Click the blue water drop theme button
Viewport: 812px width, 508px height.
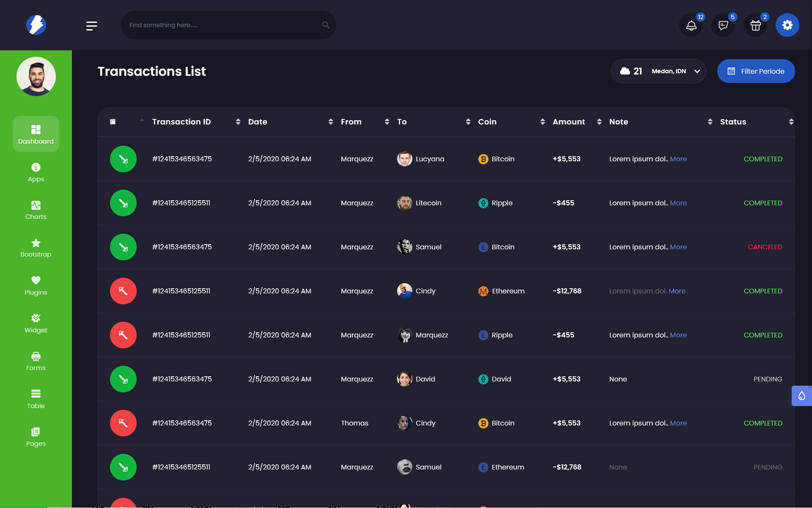pos(801,396)
